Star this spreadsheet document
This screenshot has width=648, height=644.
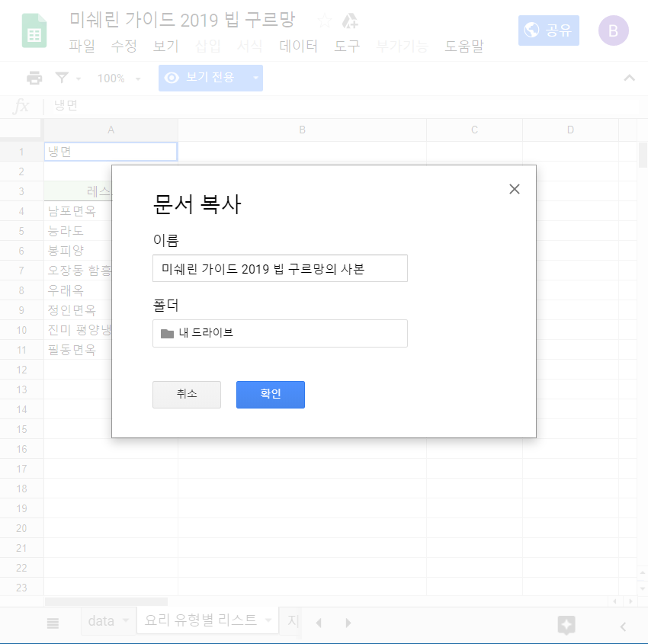pyautogui.click(x=325, y=21)
